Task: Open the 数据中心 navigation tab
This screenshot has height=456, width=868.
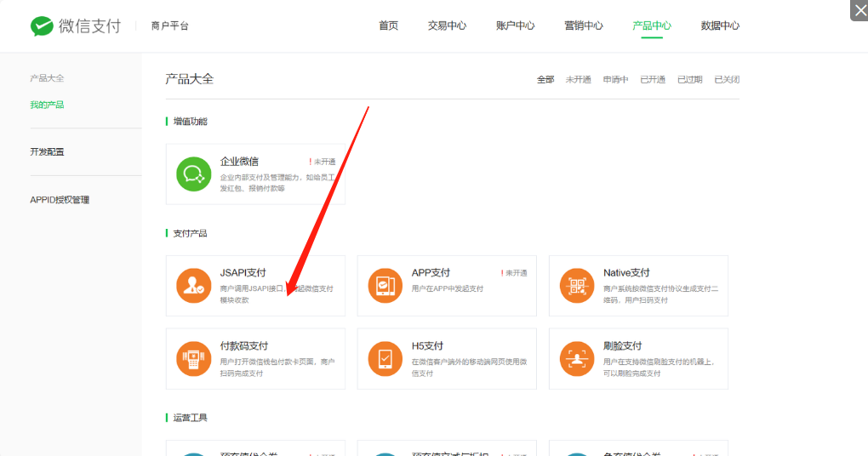Action: (x=720, y=26)
